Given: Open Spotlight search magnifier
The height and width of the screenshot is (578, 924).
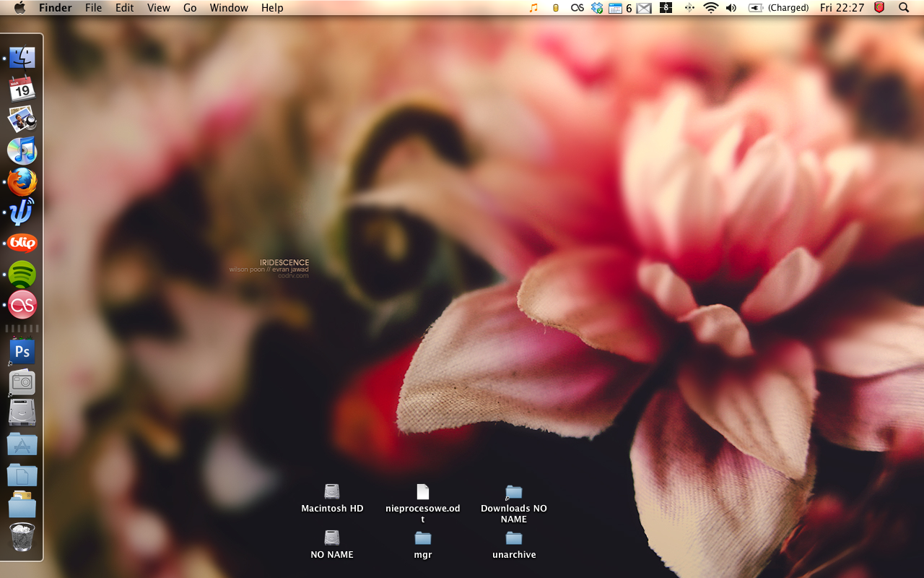Looking at the screenshot, I should click(x=904, y=8).
